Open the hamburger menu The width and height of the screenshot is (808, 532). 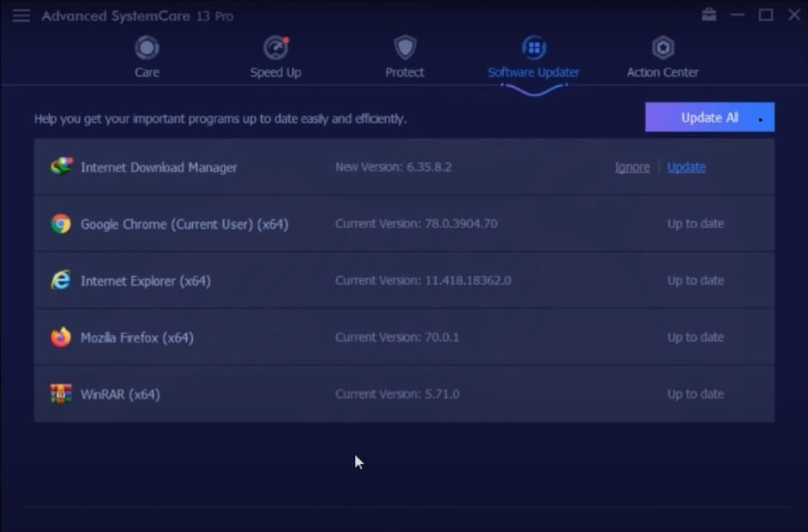22,15
